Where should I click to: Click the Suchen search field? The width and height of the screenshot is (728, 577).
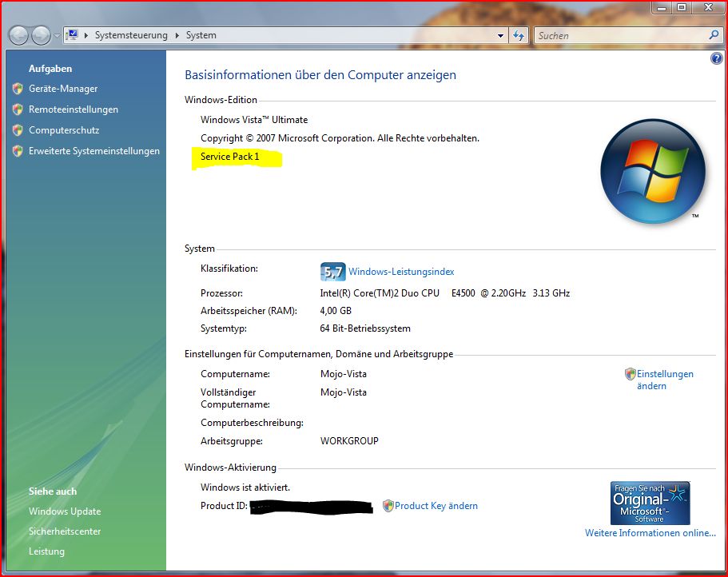(x=621, y=36)
